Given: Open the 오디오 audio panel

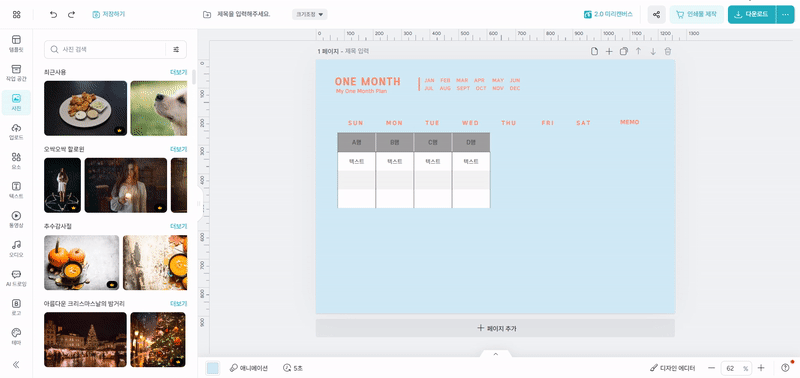Looking at the screenshot, I should [x=16, y=248].
